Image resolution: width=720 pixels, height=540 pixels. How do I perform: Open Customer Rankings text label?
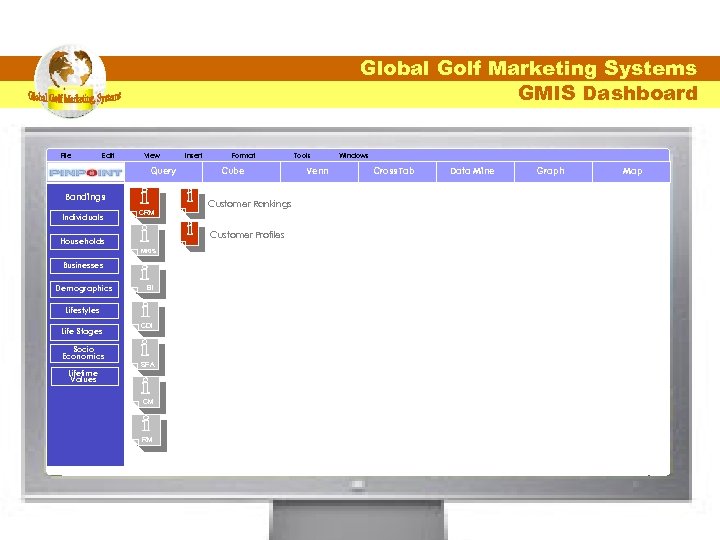pos(249,204)
